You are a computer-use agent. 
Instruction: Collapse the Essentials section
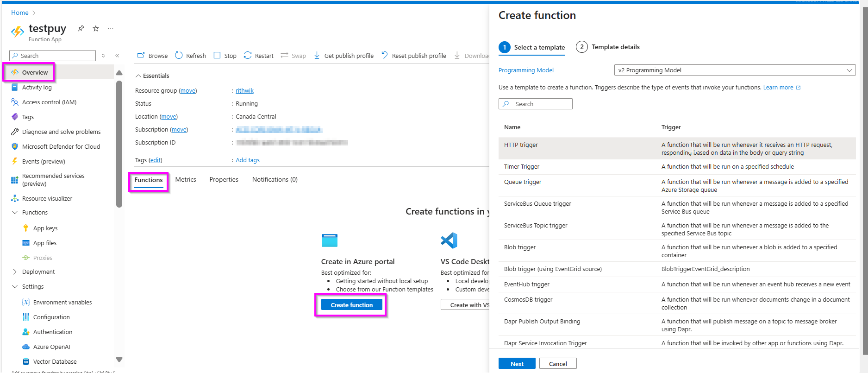tap(138, 76)
